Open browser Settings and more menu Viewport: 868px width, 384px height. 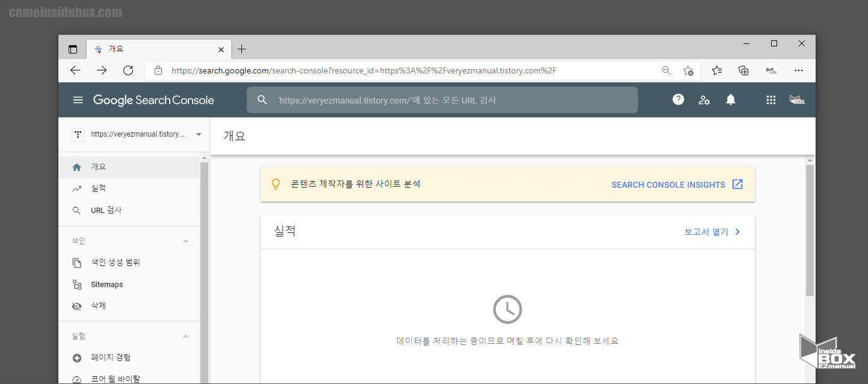click(799, 70)
